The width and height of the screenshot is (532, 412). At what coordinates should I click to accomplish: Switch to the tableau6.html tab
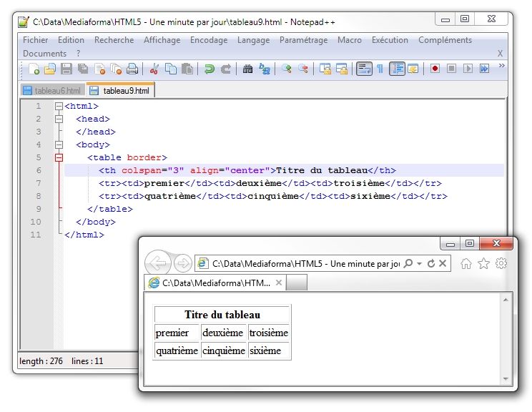(52, 91)
